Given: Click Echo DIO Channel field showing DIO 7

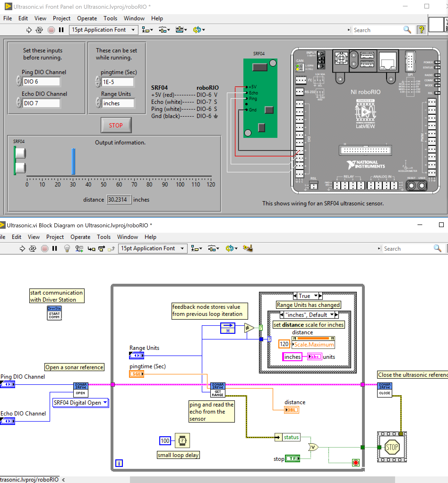Looking at the screenshot, I should 41,103.
